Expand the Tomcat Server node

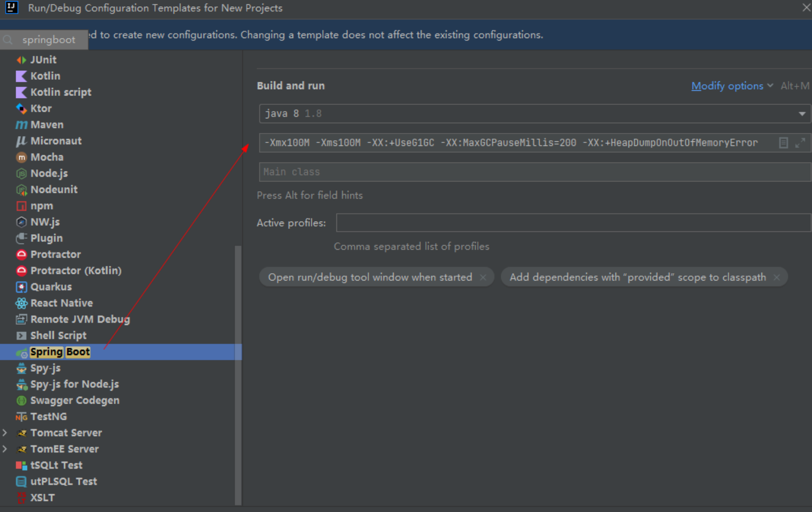[x=5, y=433]
